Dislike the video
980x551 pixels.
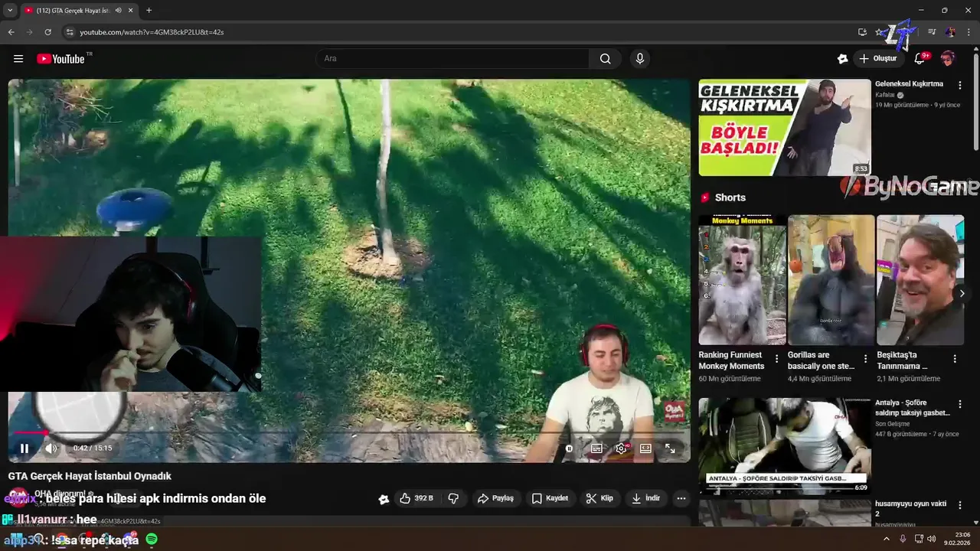(x=453, y=498)
